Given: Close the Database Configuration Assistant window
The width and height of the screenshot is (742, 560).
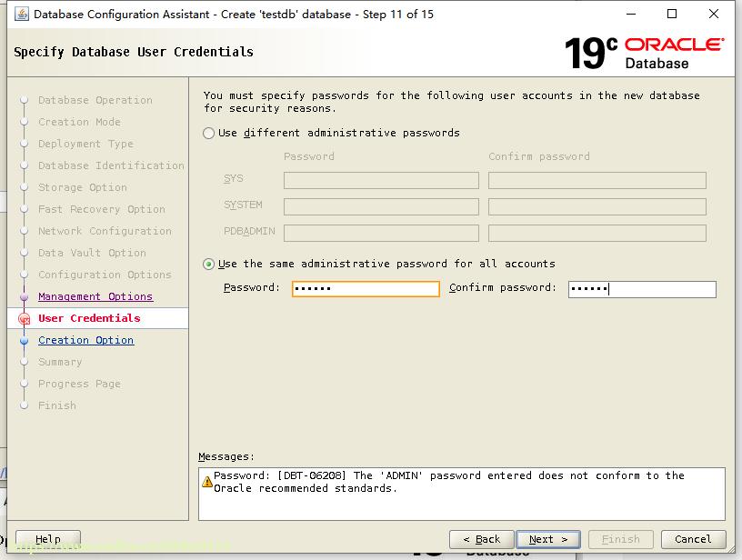Looking at the screenshot, I should coord(714,15).
